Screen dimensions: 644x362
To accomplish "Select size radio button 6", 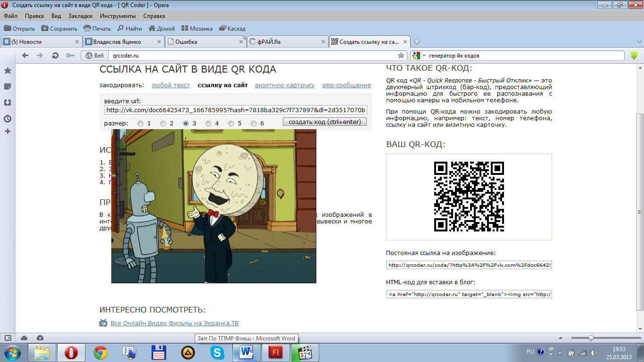I will 254,123.
